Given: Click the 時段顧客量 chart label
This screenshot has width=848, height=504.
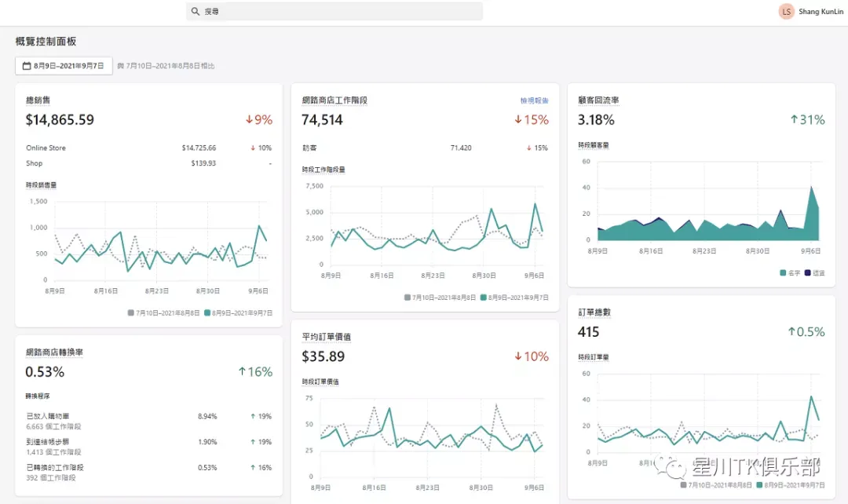Looking at the screenshot, I should 594,145.
